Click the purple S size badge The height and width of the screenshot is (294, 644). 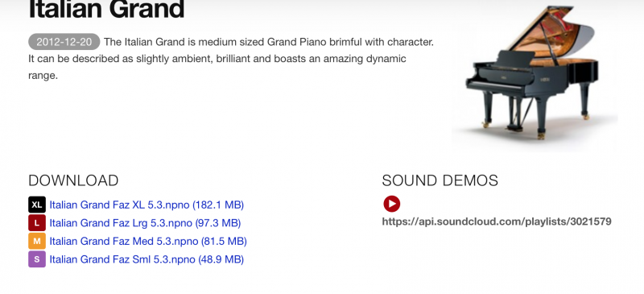tap(37, 259)
